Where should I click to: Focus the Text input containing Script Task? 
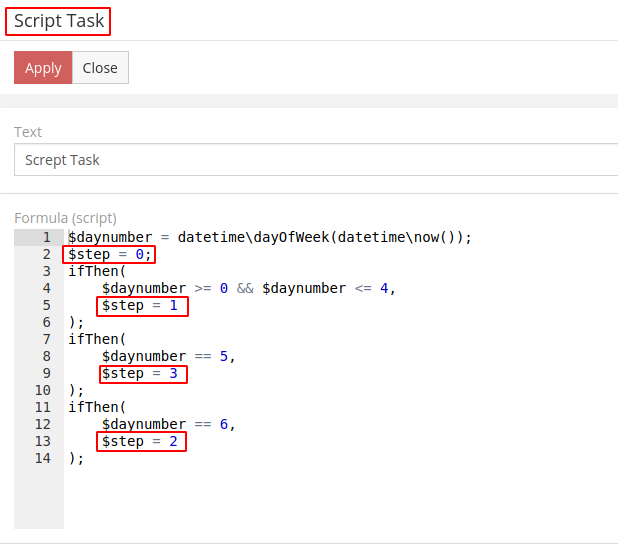click(316, 160)
